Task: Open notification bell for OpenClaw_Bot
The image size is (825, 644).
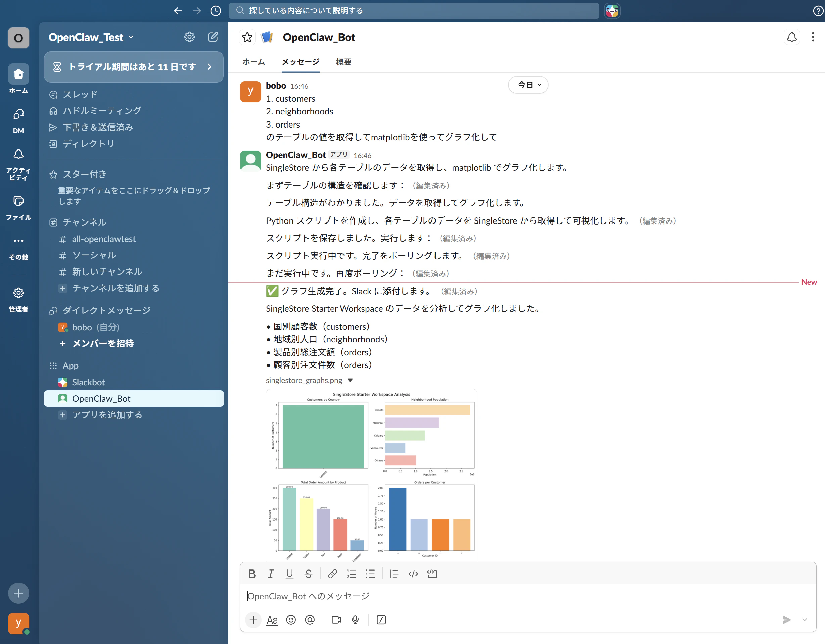Action: click(791, 37)
